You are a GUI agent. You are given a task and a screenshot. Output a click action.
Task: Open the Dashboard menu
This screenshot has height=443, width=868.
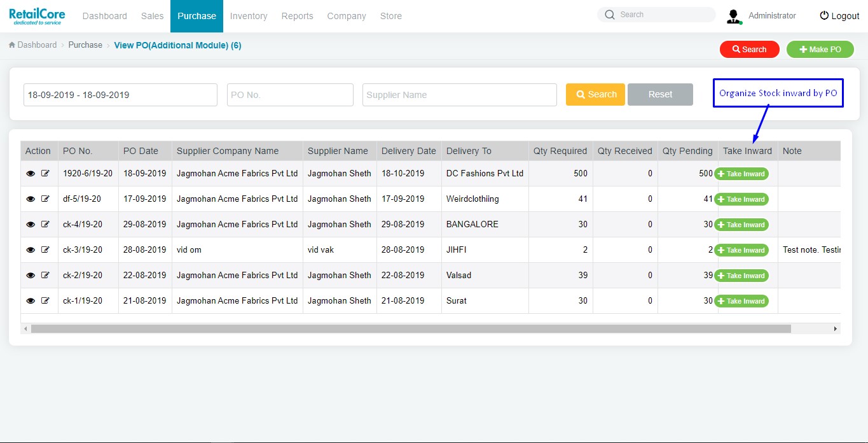(x=105, y=16)
